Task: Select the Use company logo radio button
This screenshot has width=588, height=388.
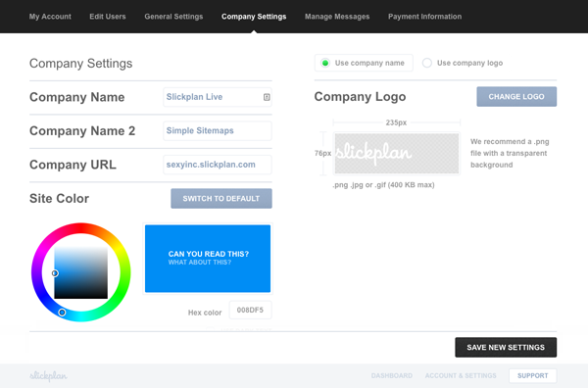Action: 426,63
